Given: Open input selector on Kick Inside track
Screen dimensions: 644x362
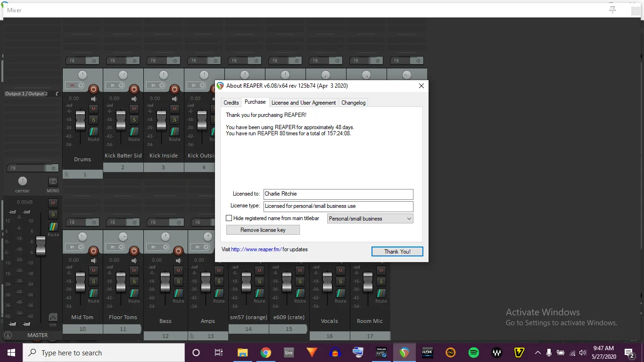Looking at the screenshot, I should tap(156, 85).
